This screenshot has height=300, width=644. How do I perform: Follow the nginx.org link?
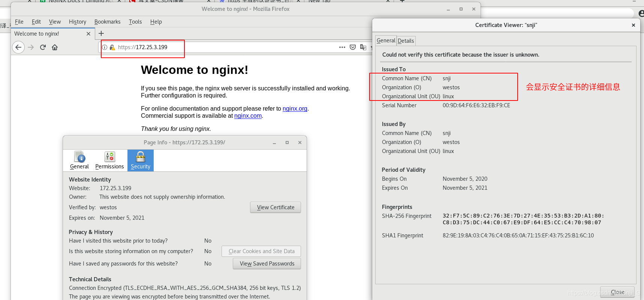(295, 109)
